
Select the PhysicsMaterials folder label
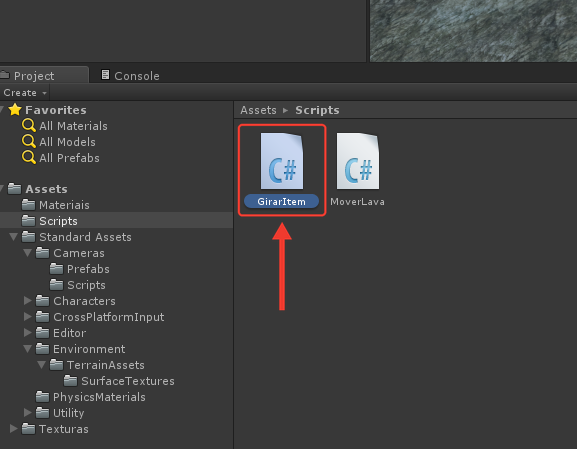click(99, 397)
